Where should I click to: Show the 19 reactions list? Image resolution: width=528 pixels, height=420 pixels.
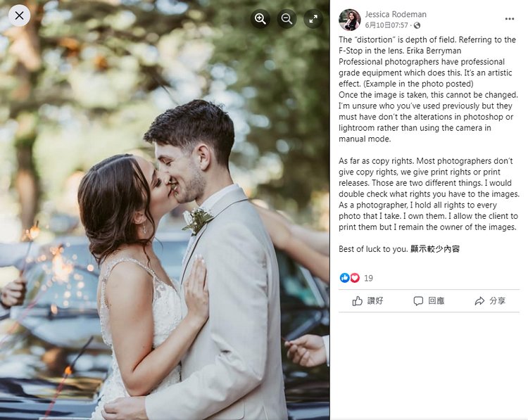tap(368, 279)
